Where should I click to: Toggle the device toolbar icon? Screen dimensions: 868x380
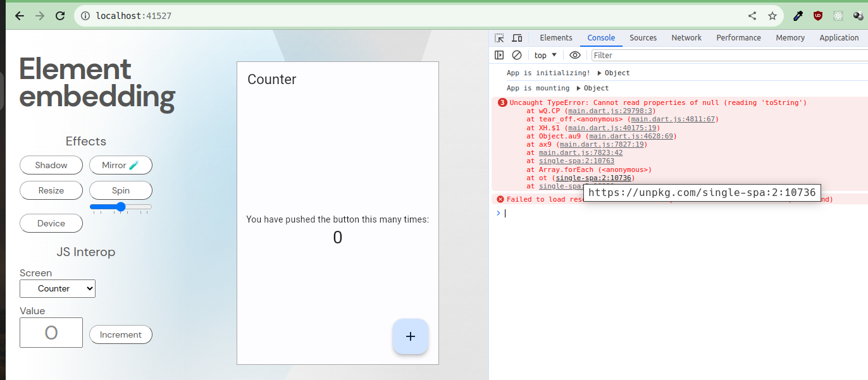pyautogui.click(x=517, y=38)
